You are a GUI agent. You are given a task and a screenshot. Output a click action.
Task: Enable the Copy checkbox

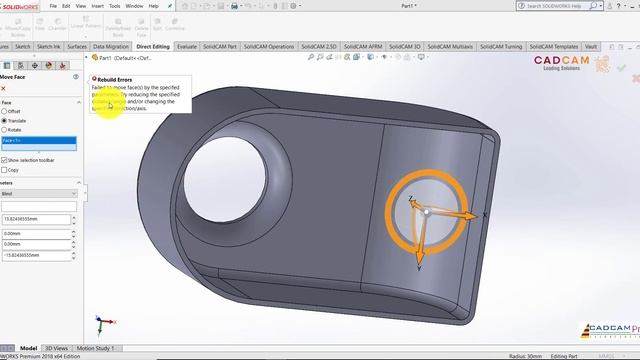coord(4,170)
